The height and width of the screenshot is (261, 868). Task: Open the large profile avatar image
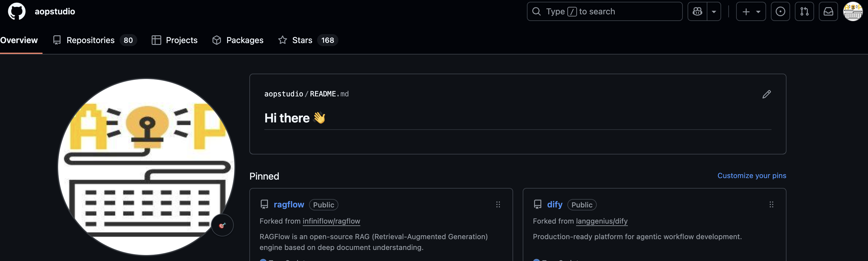[146, 166]
